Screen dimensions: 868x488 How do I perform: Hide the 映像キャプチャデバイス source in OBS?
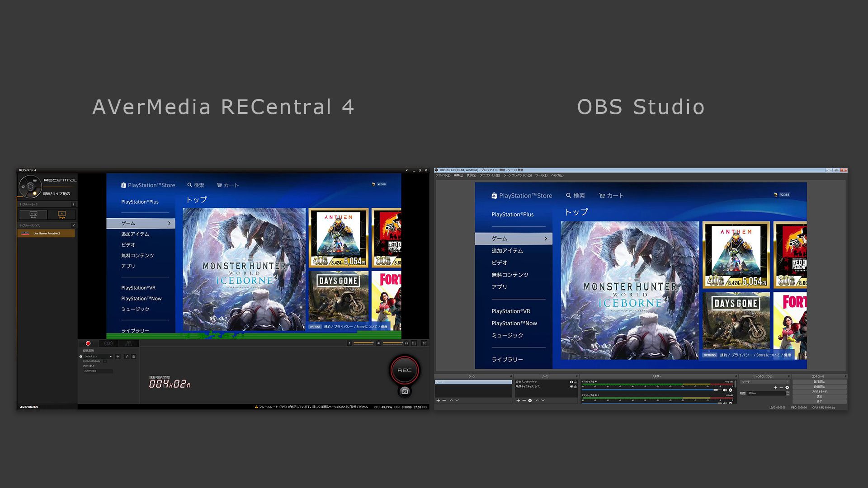click(x=571, y=386)
